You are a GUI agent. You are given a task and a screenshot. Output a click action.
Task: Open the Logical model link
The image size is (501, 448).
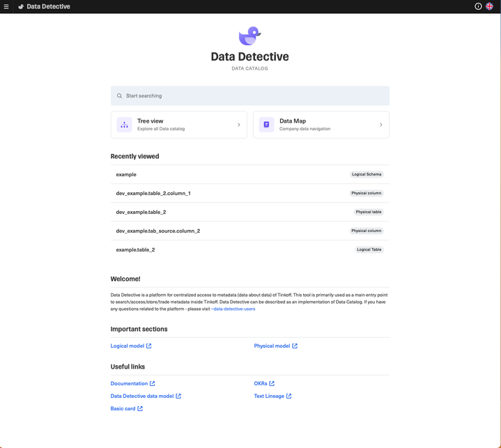[x=128, y=346]
